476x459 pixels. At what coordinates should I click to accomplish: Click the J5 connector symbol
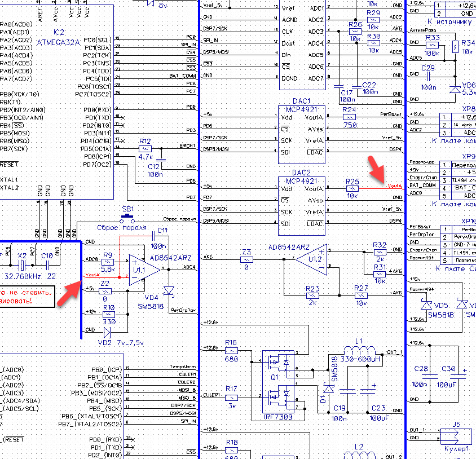[454, 436]
